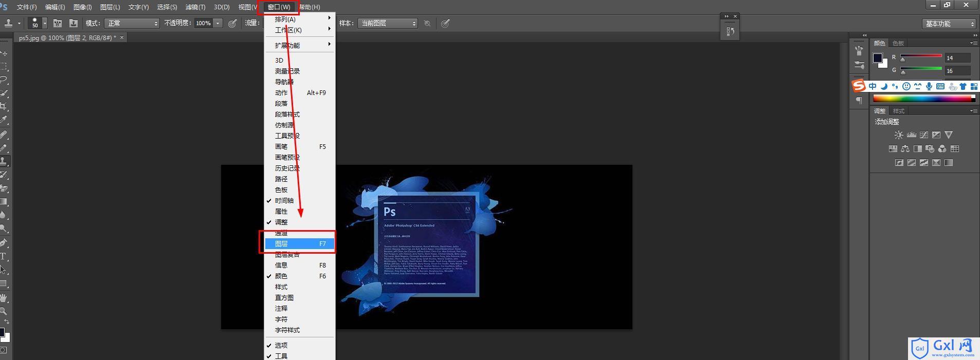Open the sample dropdown showing 当前图层
This screenshot has width=980, height=360.
point(388,23)
